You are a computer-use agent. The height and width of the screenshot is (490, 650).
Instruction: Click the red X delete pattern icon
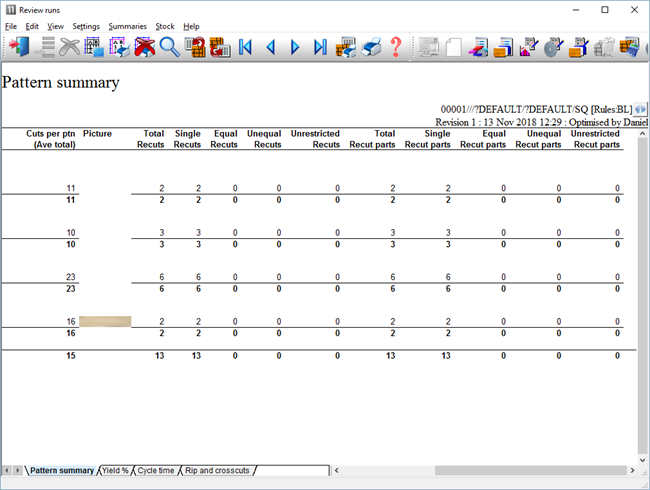(145, 47)
